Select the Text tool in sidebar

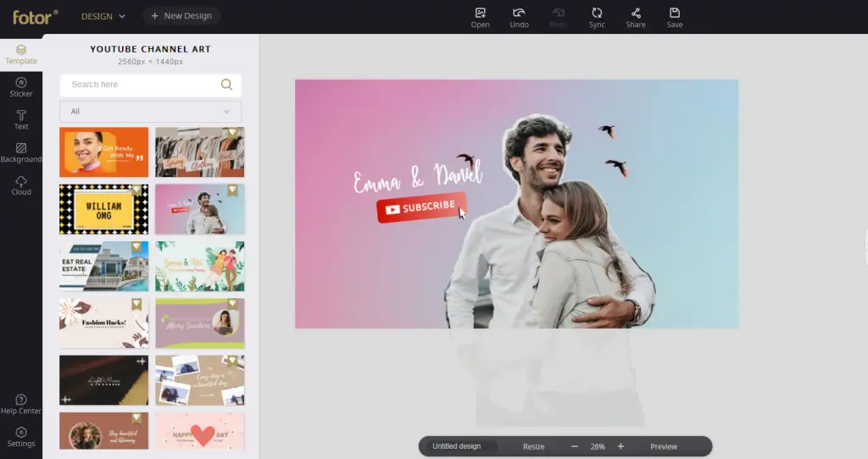[21, 119]
